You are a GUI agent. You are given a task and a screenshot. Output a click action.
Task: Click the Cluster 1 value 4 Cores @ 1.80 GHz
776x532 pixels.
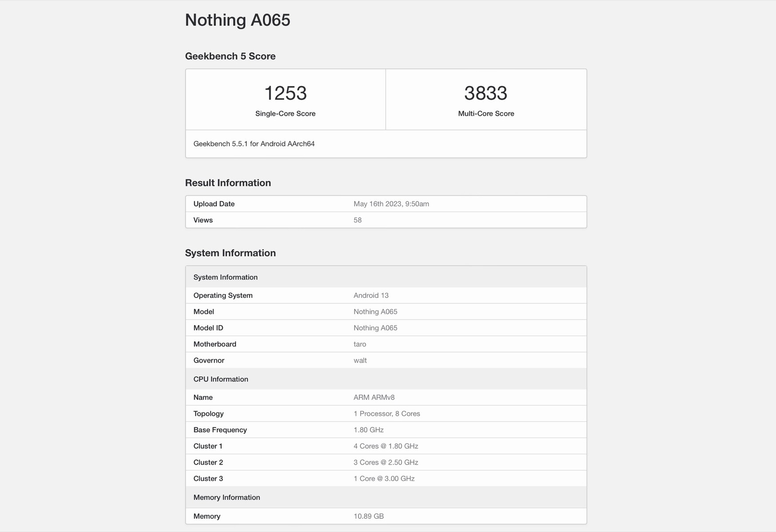pyautogui.click(x=386, y=446)
